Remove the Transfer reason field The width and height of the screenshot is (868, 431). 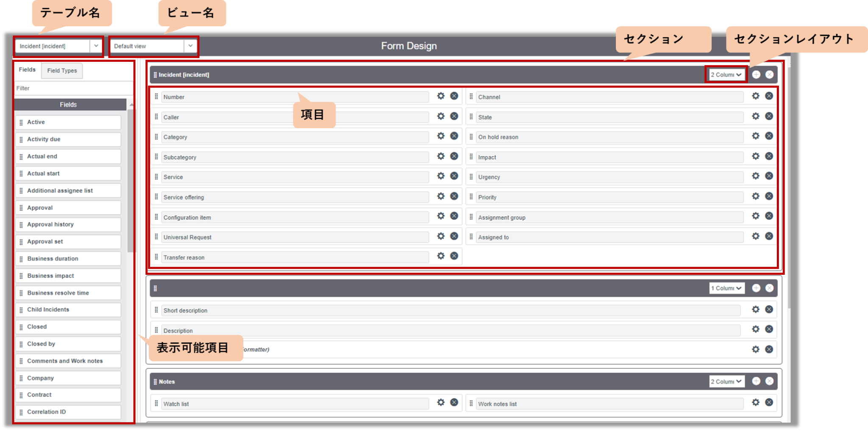[x=454, y=256]
